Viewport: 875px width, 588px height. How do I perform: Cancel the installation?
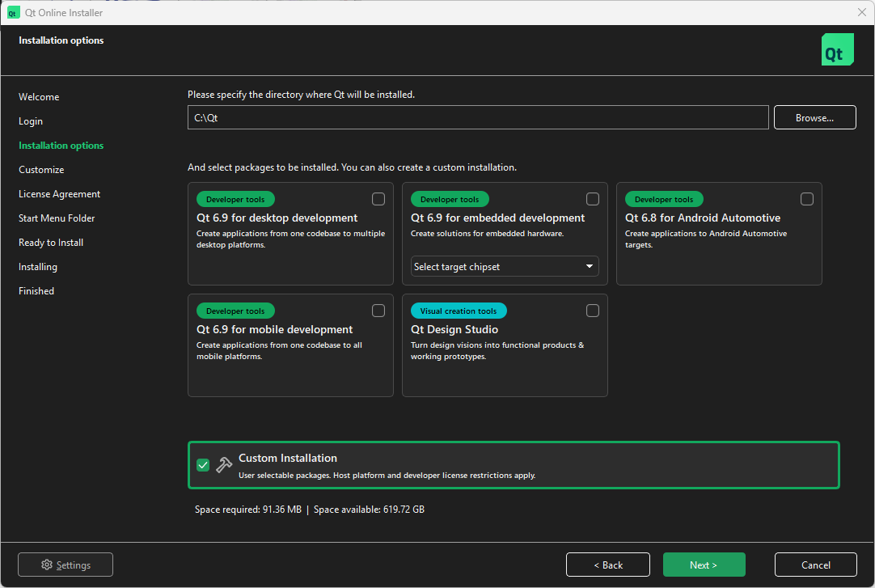816,565
